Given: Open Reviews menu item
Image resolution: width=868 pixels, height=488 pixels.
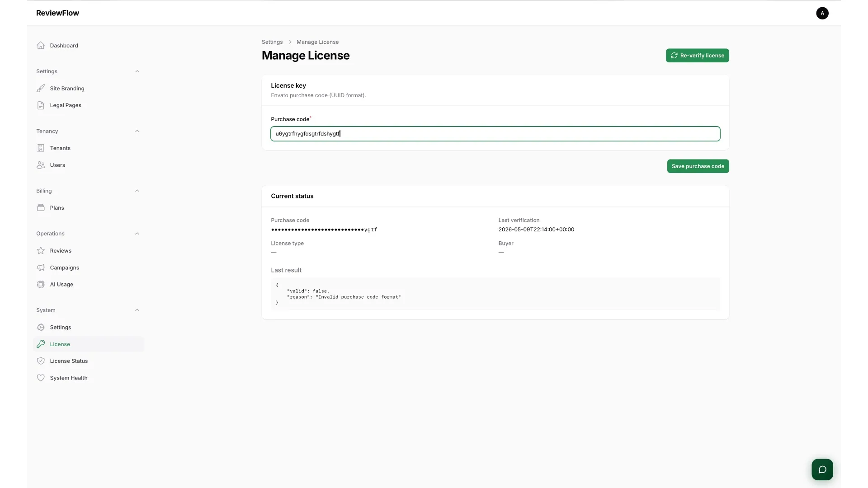Looking at the screenshot, I should tap(89, 251).
